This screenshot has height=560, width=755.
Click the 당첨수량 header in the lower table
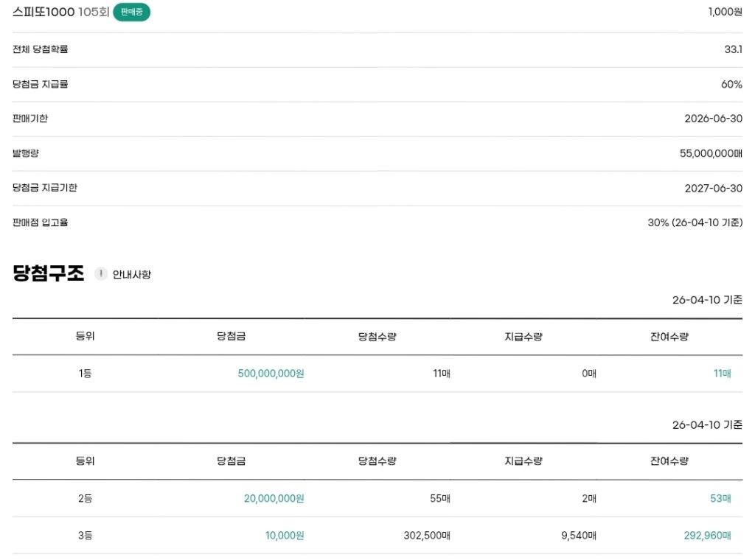[x=377, y=461]
